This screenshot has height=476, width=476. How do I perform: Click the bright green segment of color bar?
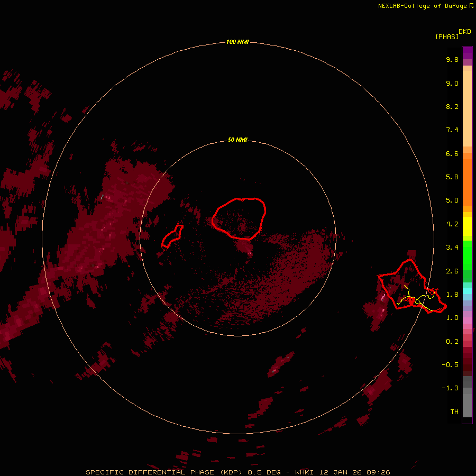tap(467, 256)
